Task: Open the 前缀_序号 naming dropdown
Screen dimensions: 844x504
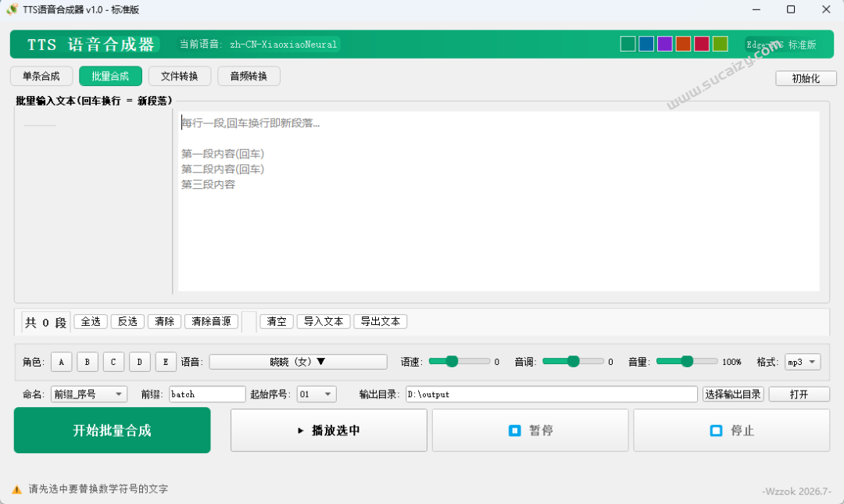Action: (x=89, y=394)
